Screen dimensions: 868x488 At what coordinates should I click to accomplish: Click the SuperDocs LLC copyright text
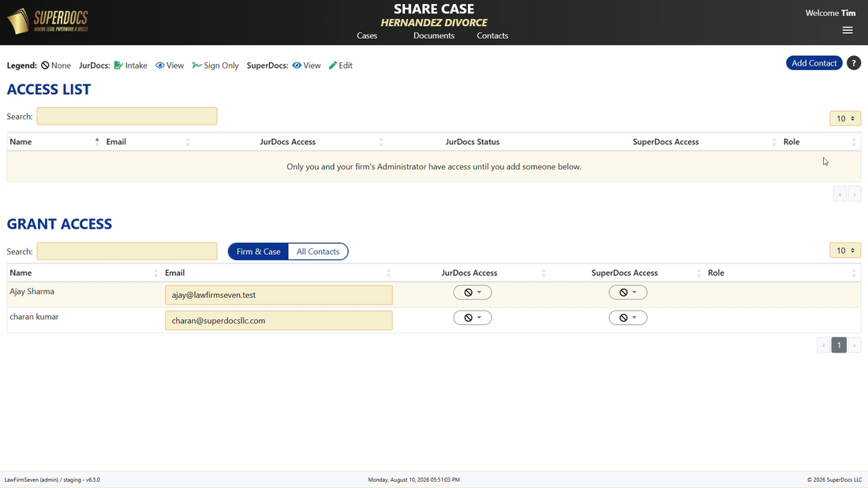[834, 479]
